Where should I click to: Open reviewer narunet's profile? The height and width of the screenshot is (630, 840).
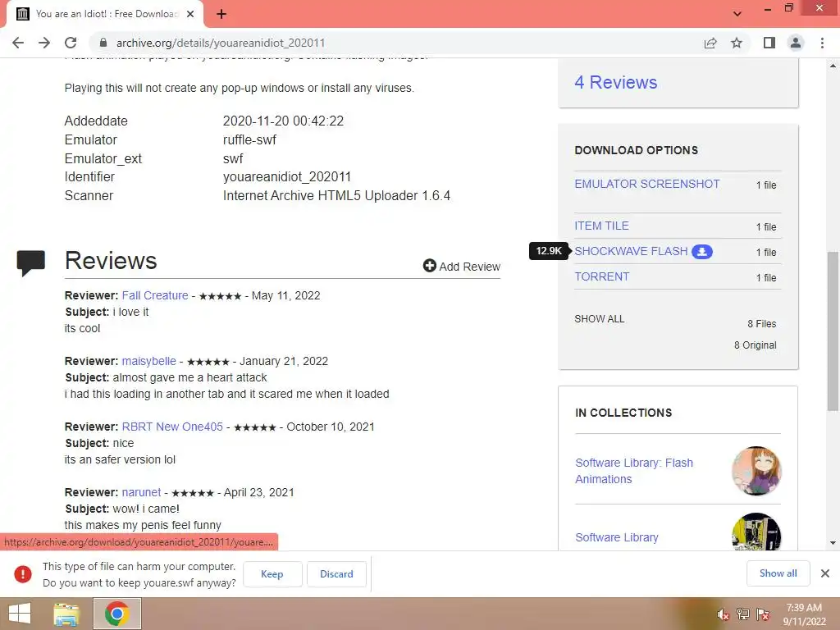[x=141, y=492]
